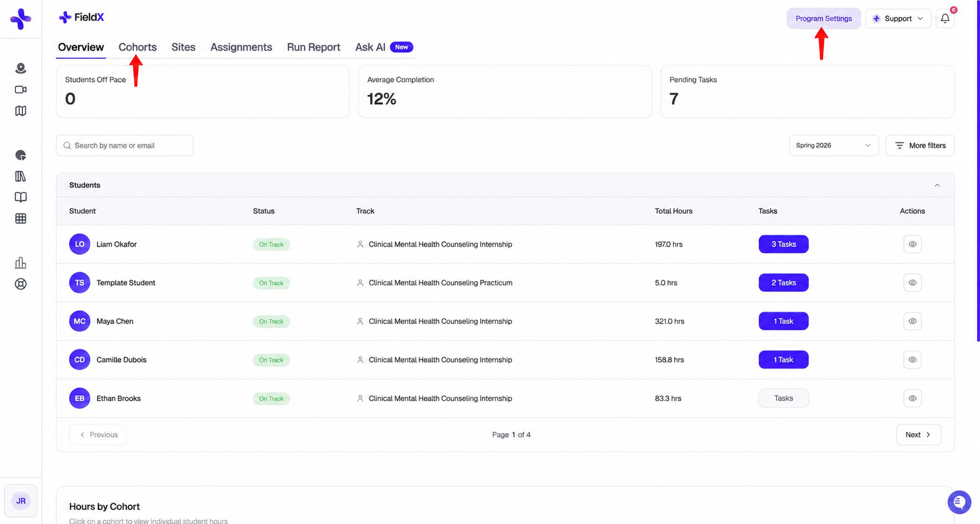The width and height of the screenshot is (980, 524).
Task: Click the Liam Okafor name
Action: tap(117, 244)
